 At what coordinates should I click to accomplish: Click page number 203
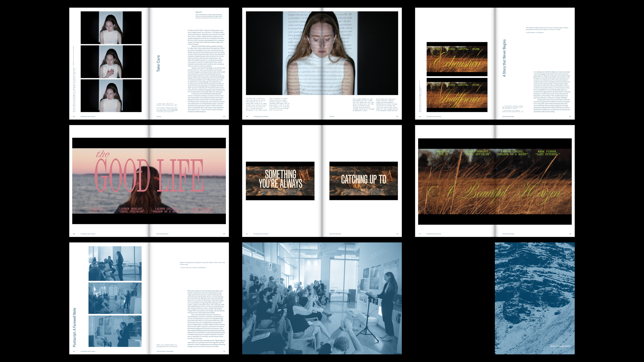coord(224,116)
